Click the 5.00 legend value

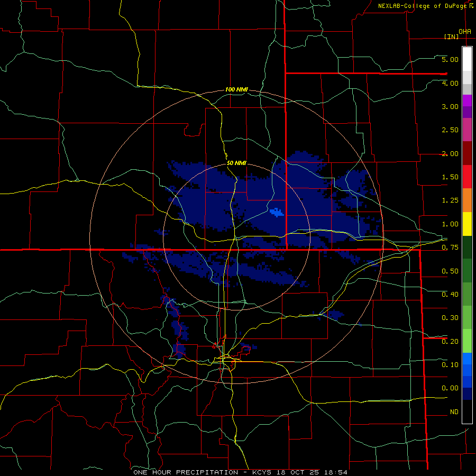pyautogui.click(x=450, y=59)
